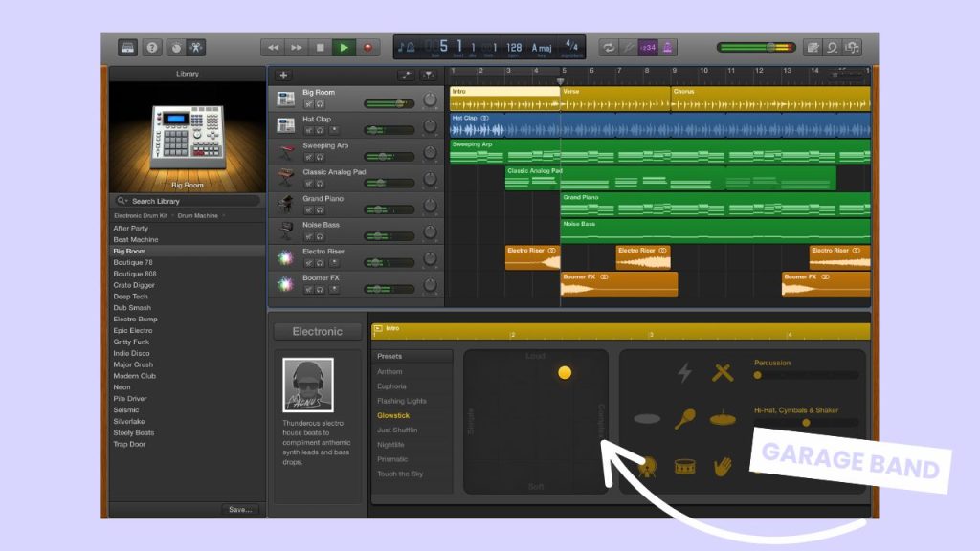The width and height of the screenshot is (980, 551).
Task: Click the Electronic genre button
Action: coord(318,332)
